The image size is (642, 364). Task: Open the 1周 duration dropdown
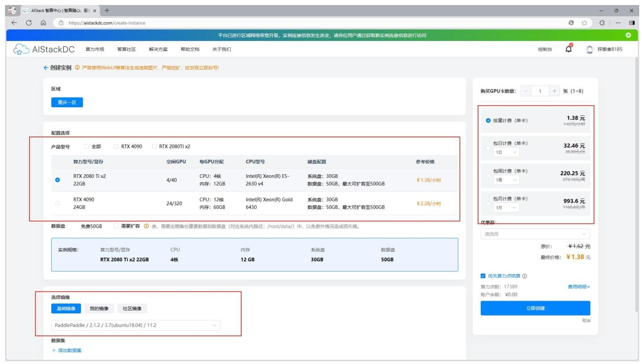coord(506,180)
